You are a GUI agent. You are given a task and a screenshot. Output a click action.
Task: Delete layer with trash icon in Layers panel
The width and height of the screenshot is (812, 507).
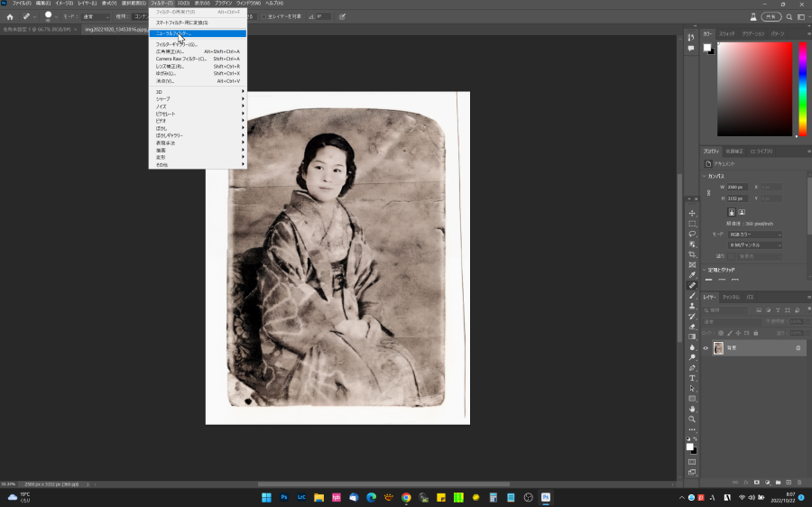(799, 482)
